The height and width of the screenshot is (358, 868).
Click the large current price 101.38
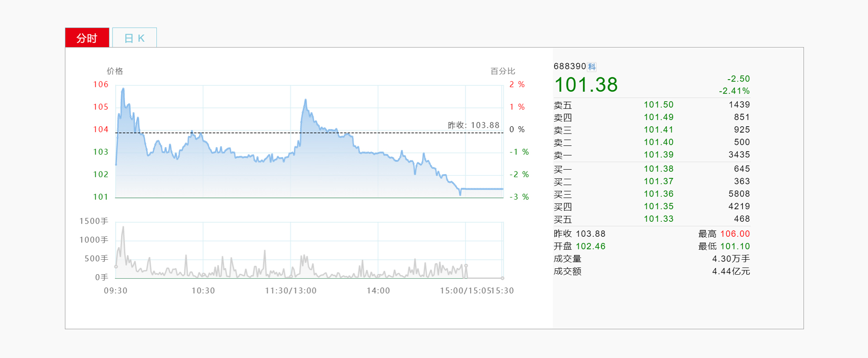point(586,85)
